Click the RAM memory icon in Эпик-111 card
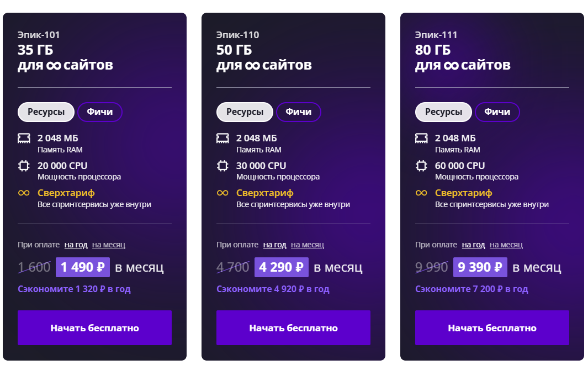The width and height of the screenshot is (588, 365). pos(421,138)
